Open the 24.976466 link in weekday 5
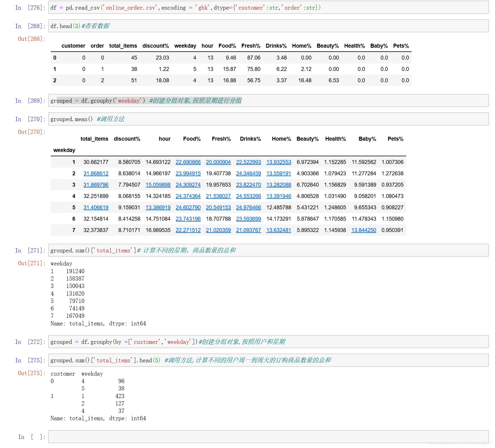495x448 pixels. coord(248,207)
